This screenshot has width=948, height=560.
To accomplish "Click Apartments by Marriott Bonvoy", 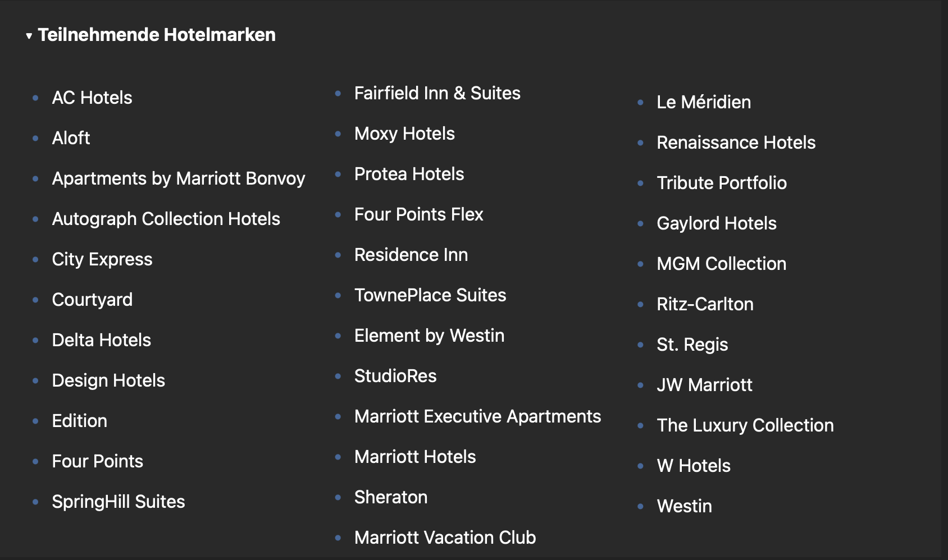I will tap(179, 178).
